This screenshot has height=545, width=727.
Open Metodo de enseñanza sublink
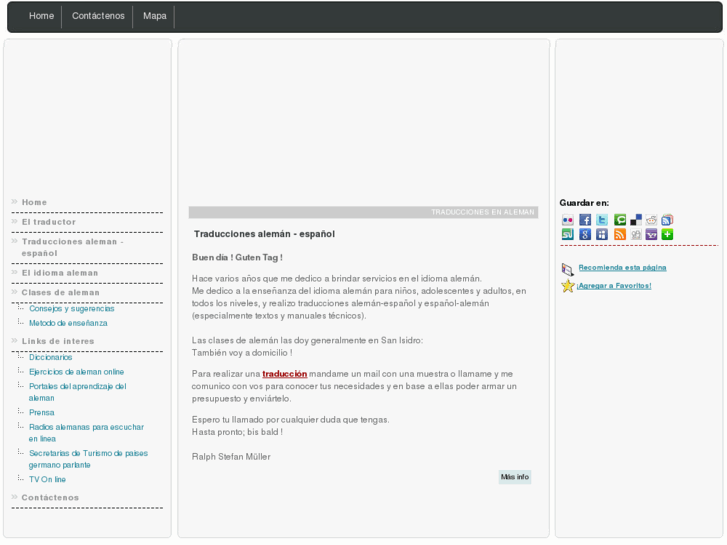click(68, 323)
